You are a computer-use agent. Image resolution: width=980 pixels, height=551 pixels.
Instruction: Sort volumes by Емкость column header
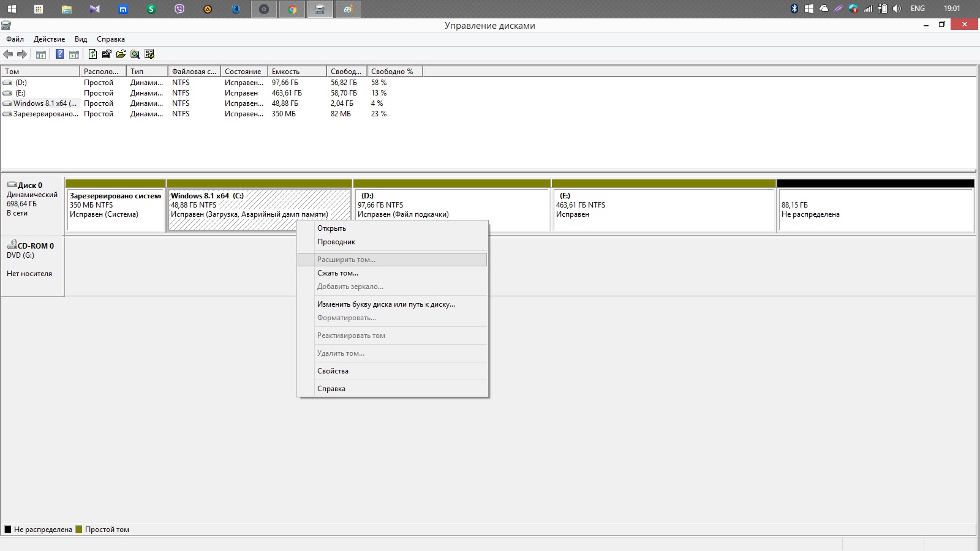(296, 72)
